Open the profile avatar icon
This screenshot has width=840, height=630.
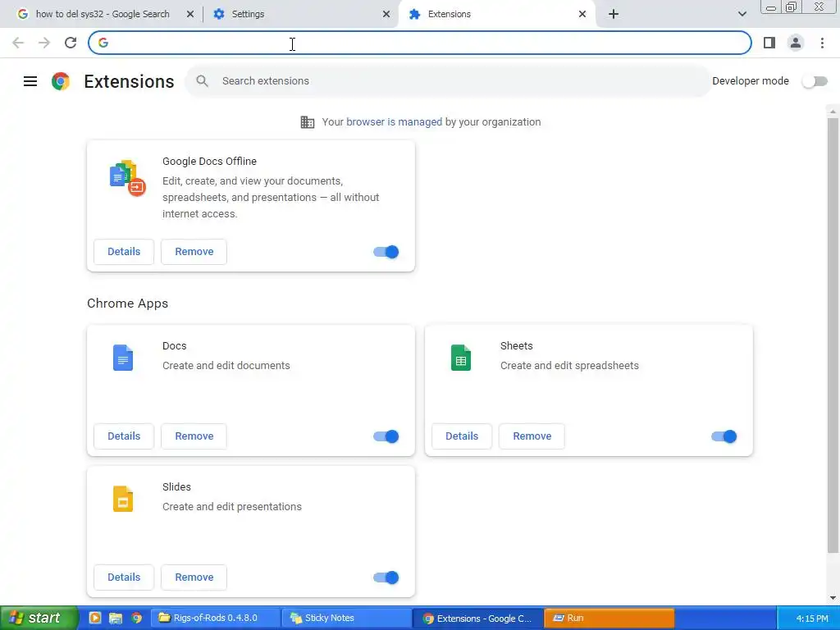pos(796,43)
